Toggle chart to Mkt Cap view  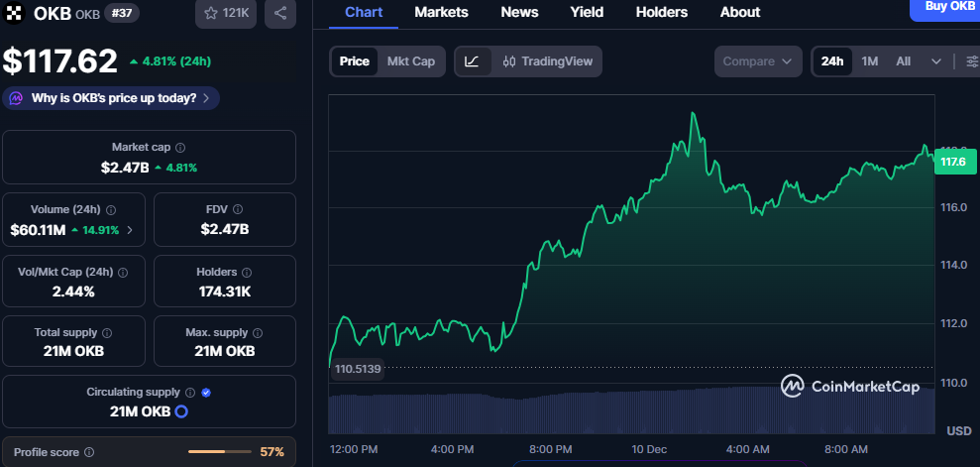point(410,61)
